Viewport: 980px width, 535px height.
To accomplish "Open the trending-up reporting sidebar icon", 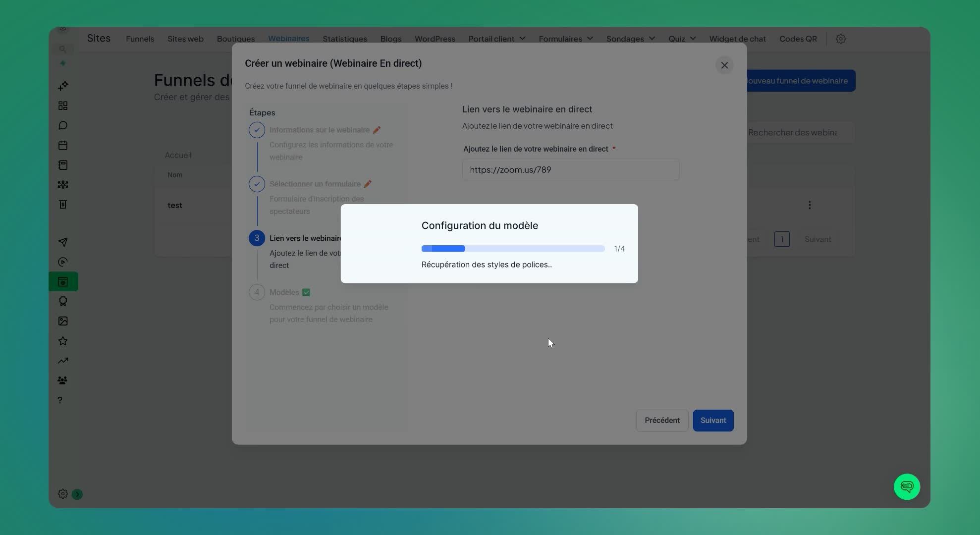I will coord(63,361).
